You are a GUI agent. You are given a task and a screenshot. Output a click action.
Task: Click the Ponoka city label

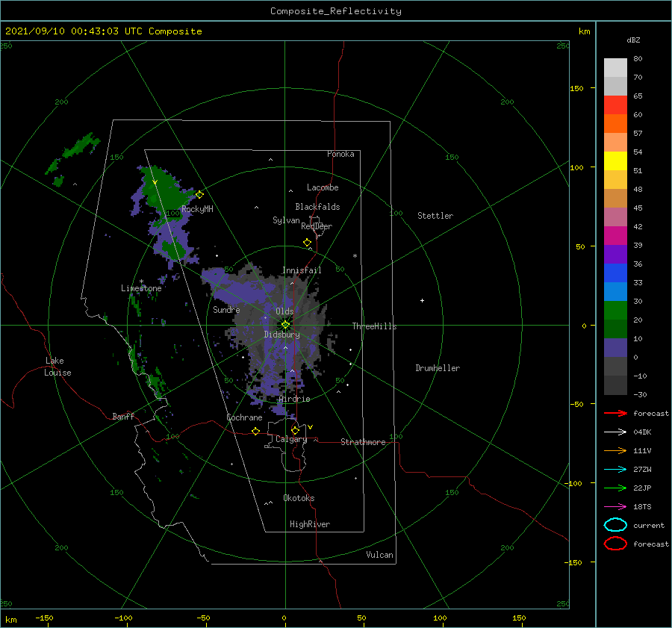coord(340,154)
